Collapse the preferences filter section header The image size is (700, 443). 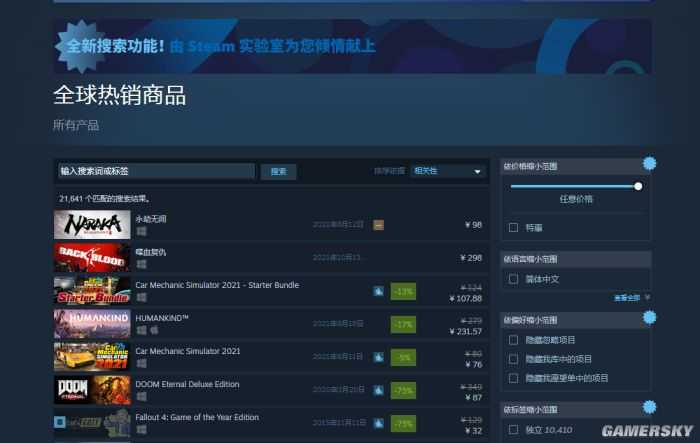575,320
